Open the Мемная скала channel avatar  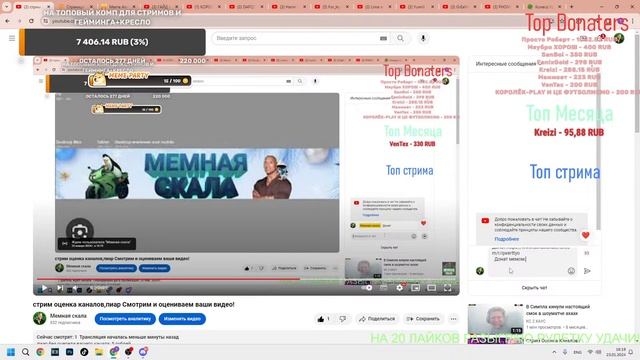pos(40,318)
